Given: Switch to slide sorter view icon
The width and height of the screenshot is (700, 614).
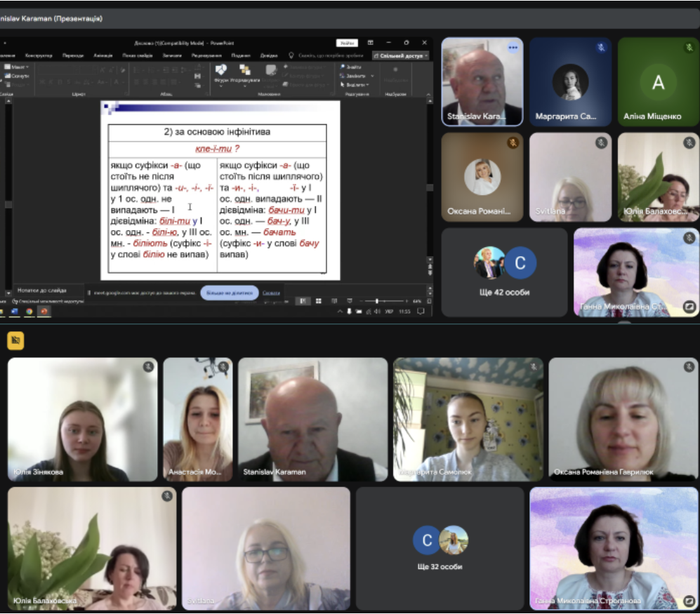Looking at the screenshot, I should coord(318,301).
